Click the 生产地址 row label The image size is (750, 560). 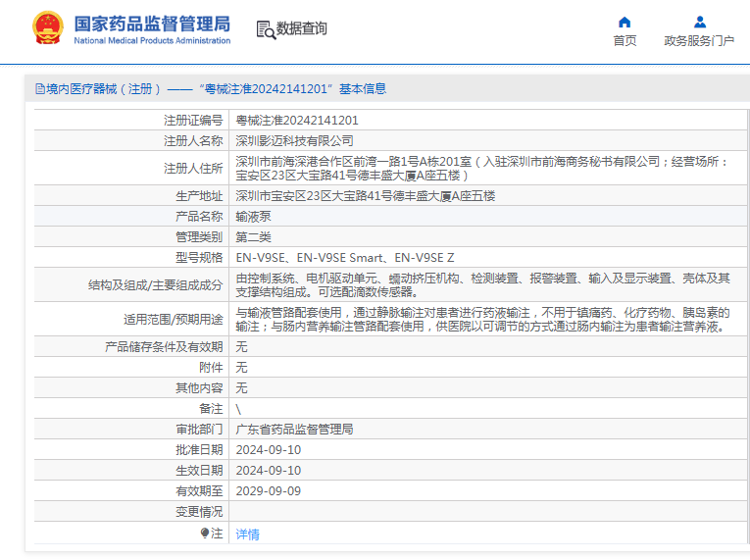pyautogui.click(x=199, y=196)
